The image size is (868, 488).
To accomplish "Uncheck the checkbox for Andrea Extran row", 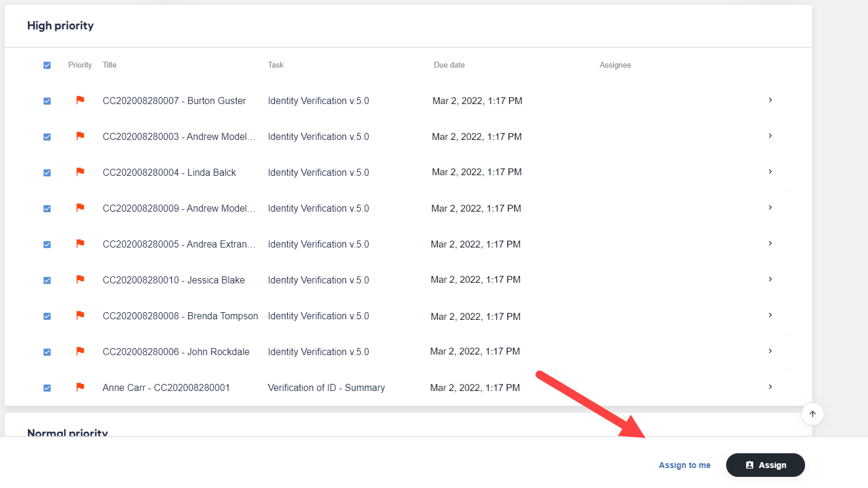I will pos(47,245).
